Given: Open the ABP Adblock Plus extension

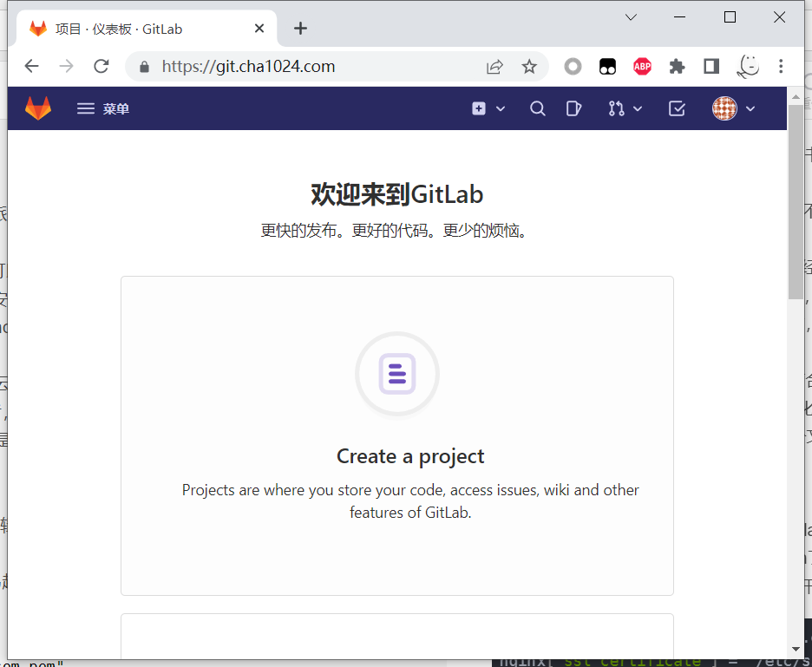Looking at the screenshot, I should coord(642,66).
